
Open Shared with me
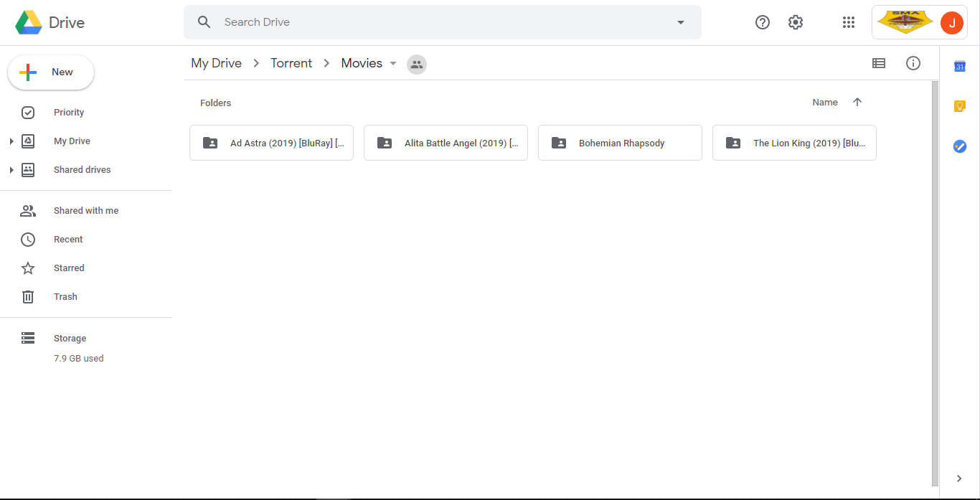click(86, 211)
